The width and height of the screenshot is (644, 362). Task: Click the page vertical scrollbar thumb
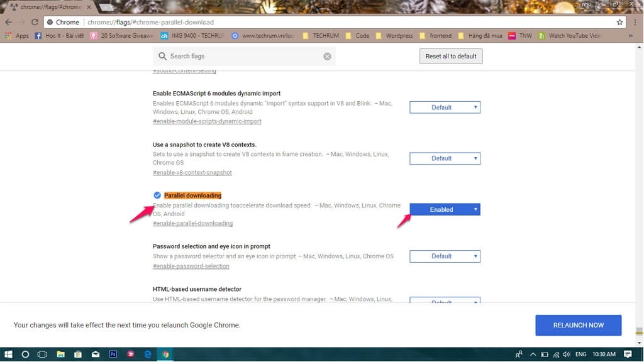639,331
